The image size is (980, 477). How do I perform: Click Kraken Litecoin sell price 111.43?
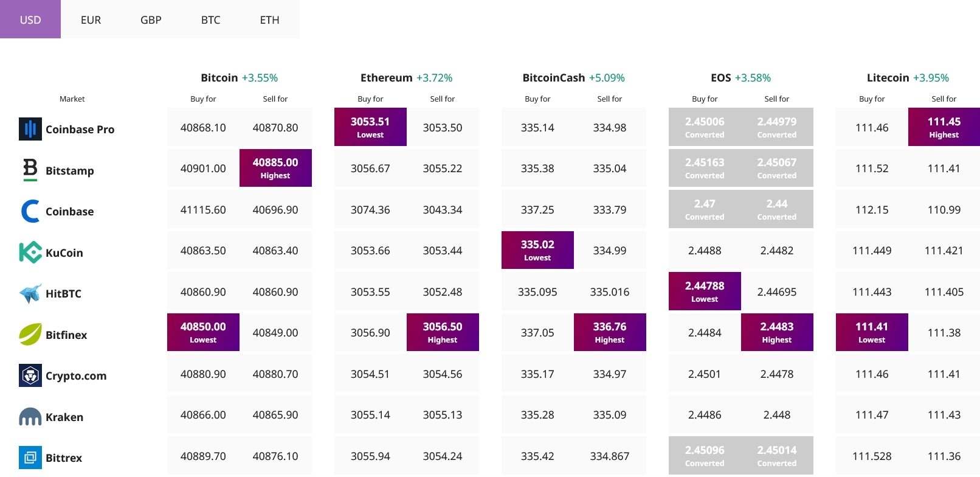point(944,415)
